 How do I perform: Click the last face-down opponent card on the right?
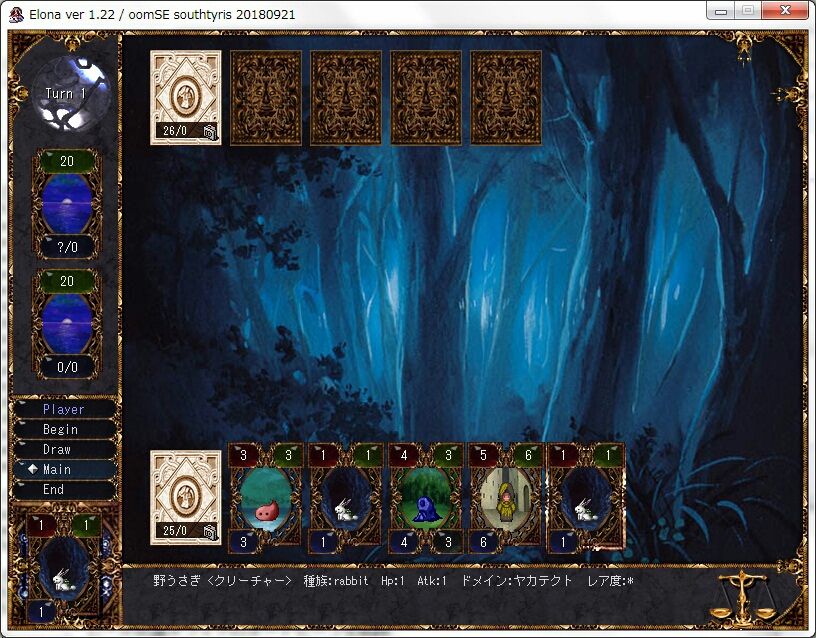click(506, 98)
